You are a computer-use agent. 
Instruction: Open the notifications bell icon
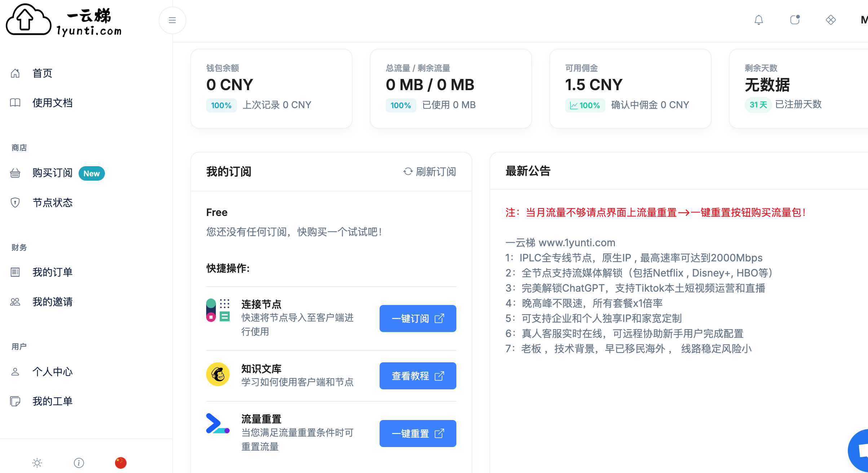pos(759,20)
